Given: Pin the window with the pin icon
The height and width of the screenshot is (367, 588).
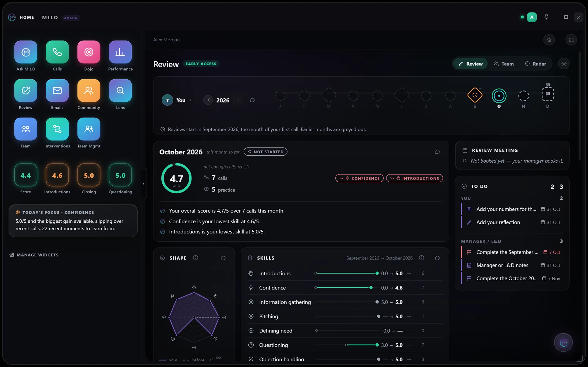Looking at the screenshot, I should [546, 17].
